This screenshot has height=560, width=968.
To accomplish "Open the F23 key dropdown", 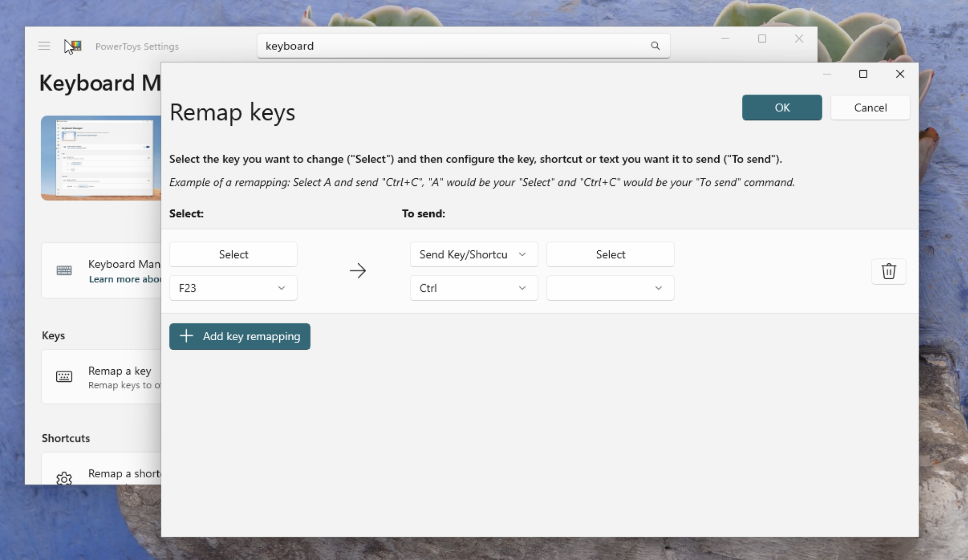I will tap(233, 288).
